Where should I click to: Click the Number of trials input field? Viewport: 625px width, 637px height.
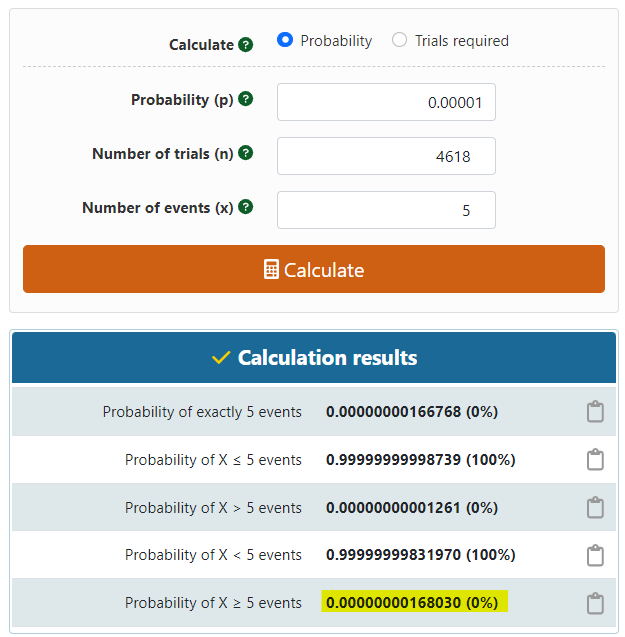pyautogui.click(x=386, y=156)
